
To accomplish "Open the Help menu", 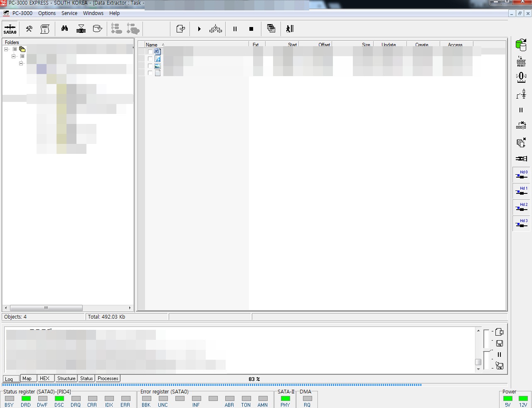I will 114,13.
